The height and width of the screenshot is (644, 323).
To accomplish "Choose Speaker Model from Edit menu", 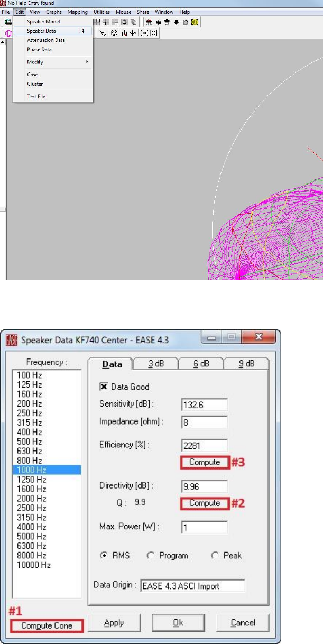I will coord(53,22).
